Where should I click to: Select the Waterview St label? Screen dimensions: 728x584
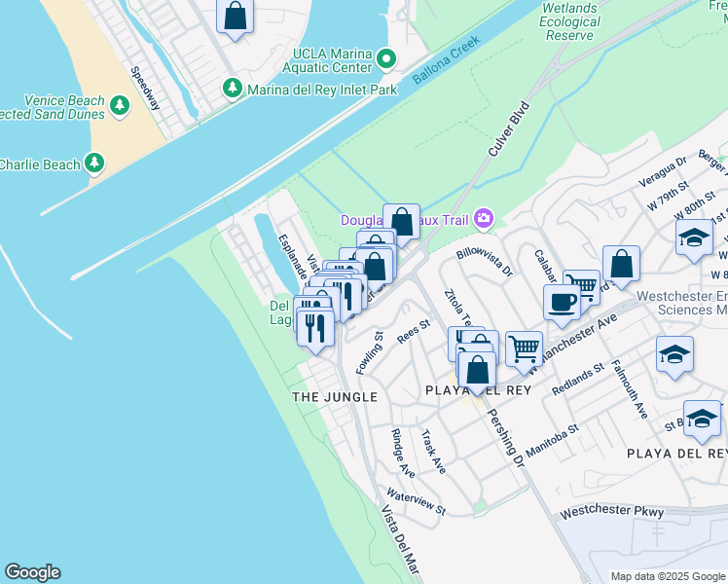coord(417,501)
